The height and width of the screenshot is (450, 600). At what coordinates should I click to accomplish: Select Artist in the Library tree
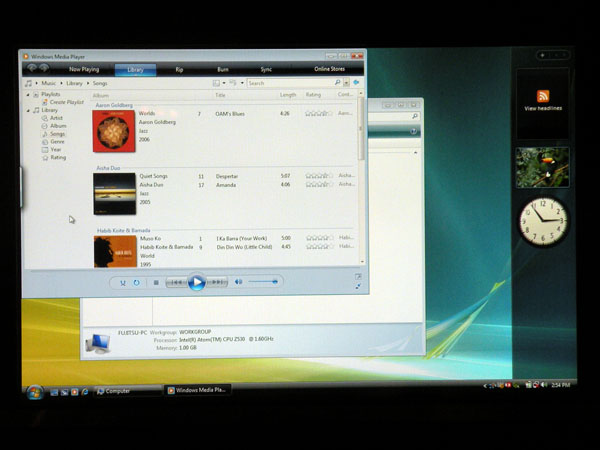tap(56, 118)
